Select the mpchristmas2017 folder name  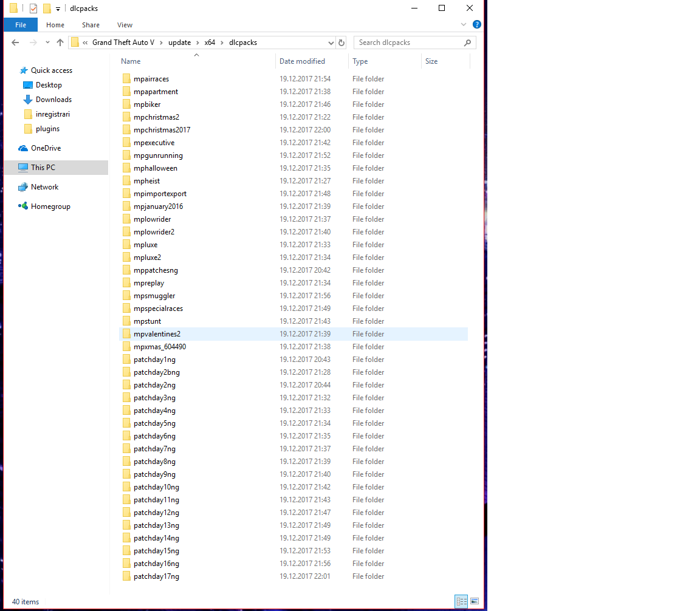[162, 130]
